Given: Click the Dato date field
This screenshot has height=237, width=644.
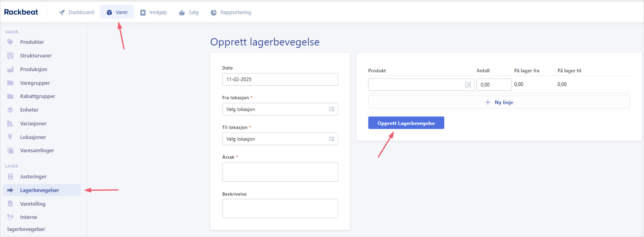Looking at the screenshot, I should (280, 79).
